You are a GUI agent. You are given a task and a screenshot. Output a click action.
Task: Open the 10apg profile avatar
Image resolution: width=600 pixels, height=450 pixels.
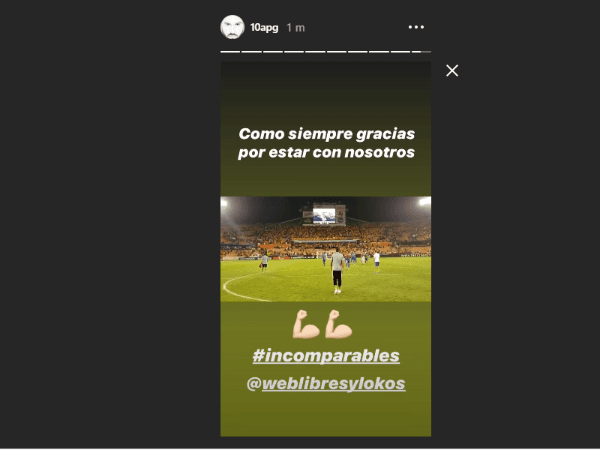232,27
